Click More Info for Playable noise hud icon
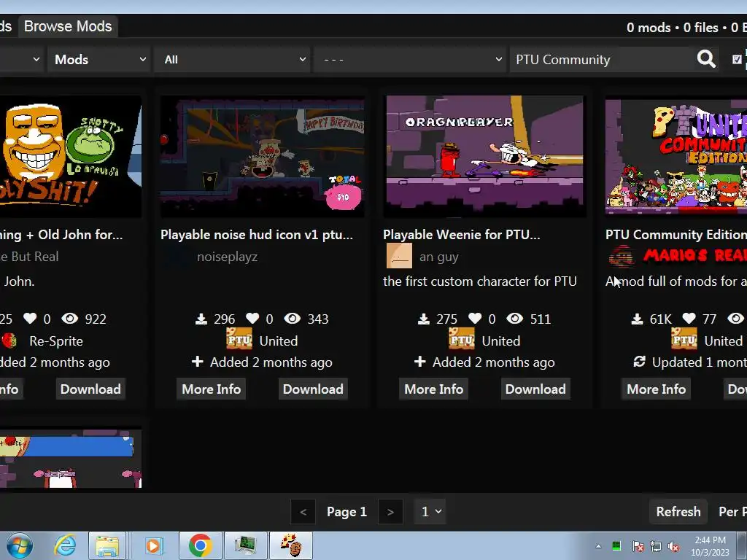The width and height of the screenshot is (747, 560). click(x=211, y=389)
